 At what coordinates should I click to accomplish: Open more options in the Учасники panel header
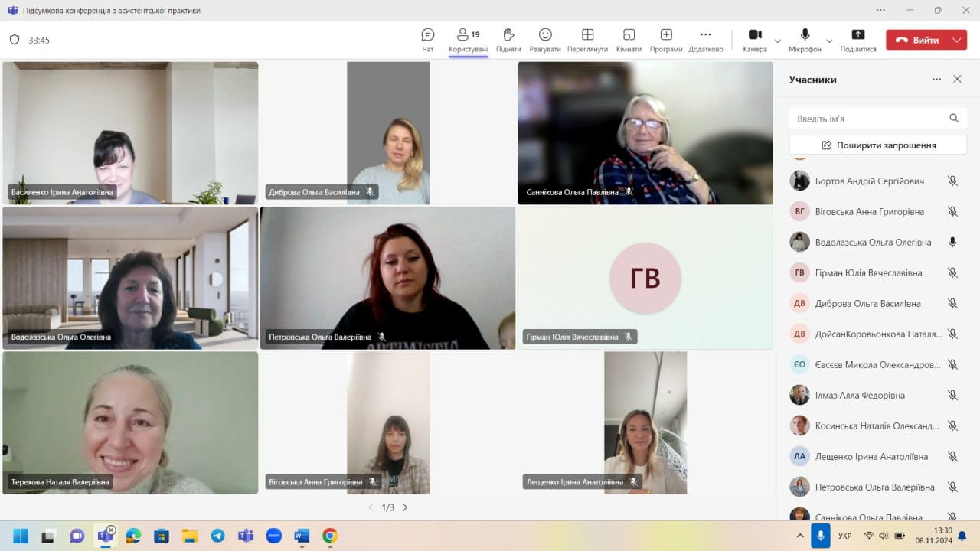point(936,79)
